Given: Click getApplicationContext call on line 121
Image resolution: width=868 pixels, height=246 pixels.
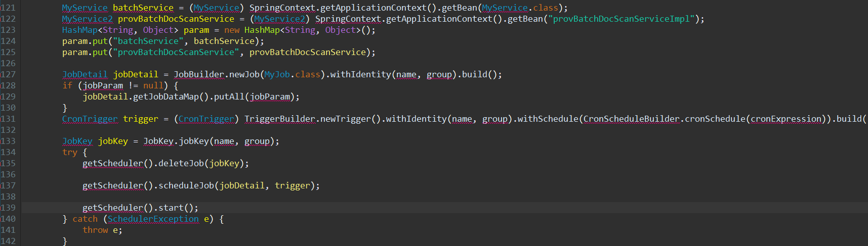Looking at the screenshot, I should tap(374, 8).
